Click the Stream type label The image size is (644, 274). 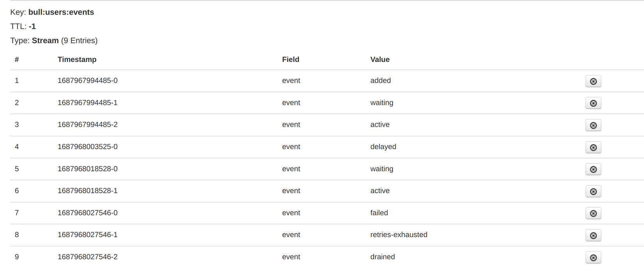coord(45,41)
